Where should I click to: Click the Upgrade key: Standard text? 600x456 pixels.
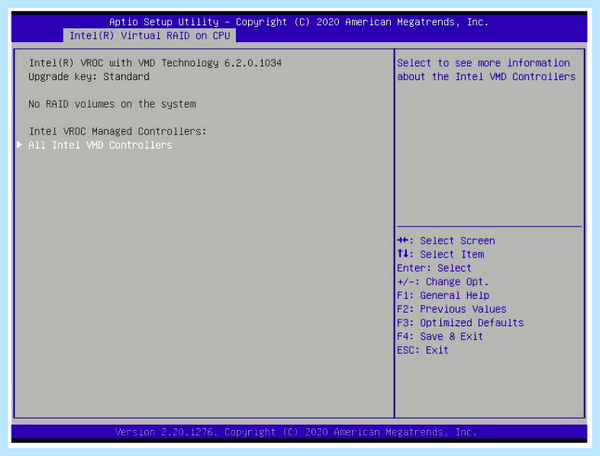point(89,77)
